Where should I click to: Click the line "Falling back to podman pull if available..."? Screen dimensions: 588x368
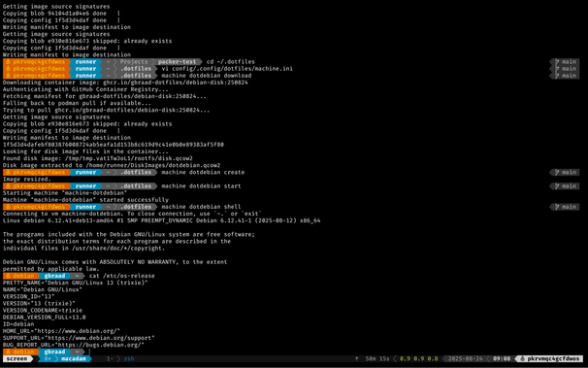pyautogui.click(x=77, y=103)
